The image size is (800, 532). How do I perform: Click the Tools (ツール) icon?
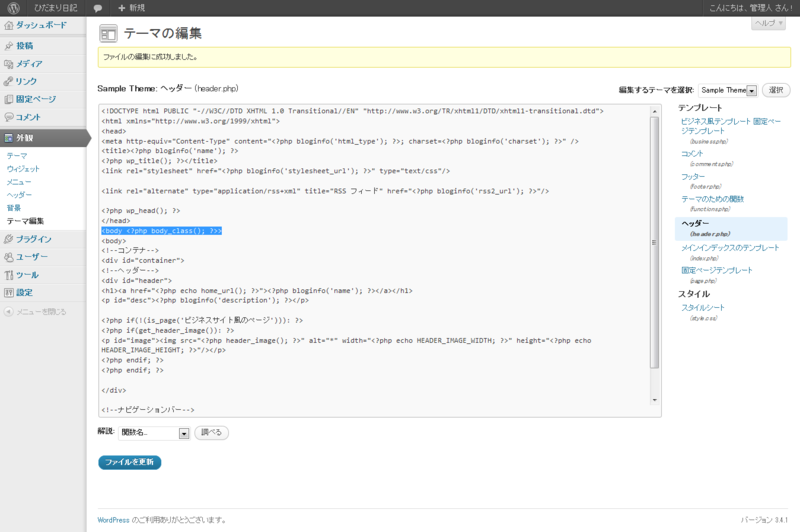pos(9,275)
